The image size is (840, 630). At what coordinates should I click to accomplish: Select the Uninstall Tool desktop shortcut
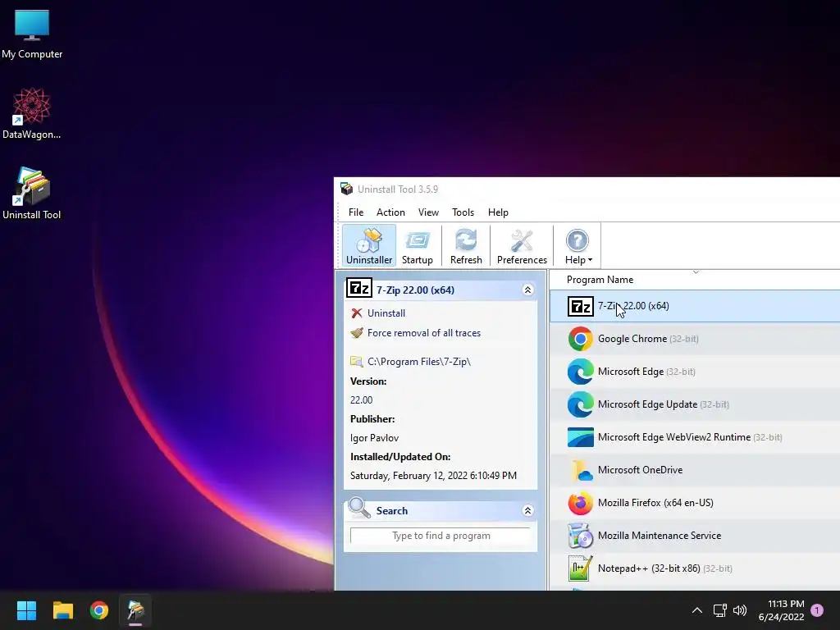(32, 194)
